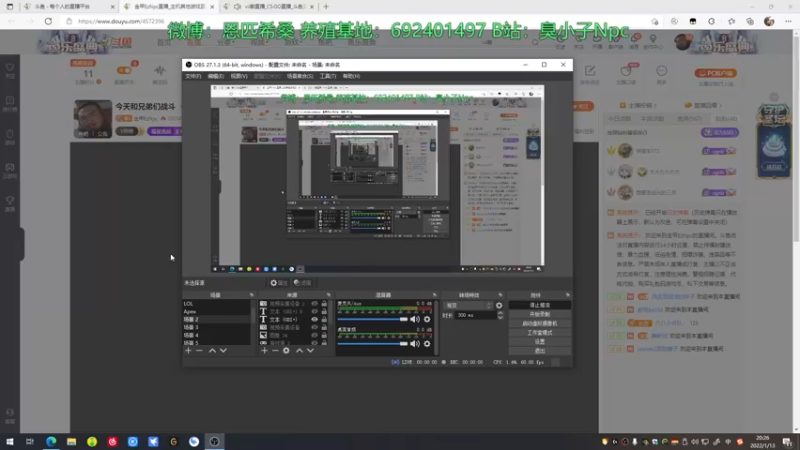
Task: Click Studio Mode button in Controls
Action: point(540,333)
